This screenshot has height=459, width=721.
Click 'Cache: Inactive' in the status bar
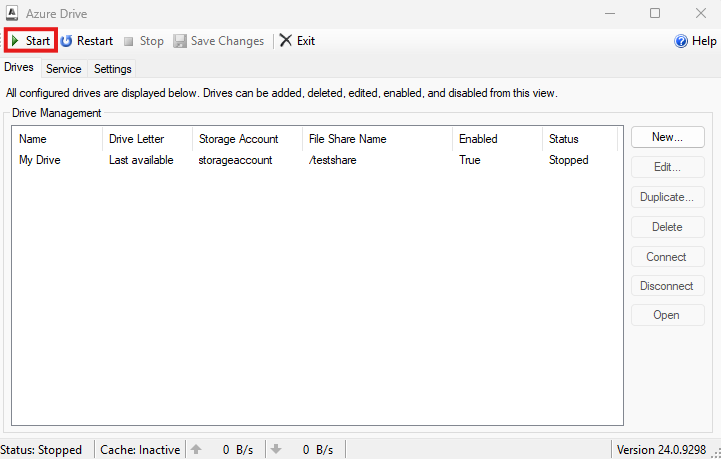[x=140, y=449]
